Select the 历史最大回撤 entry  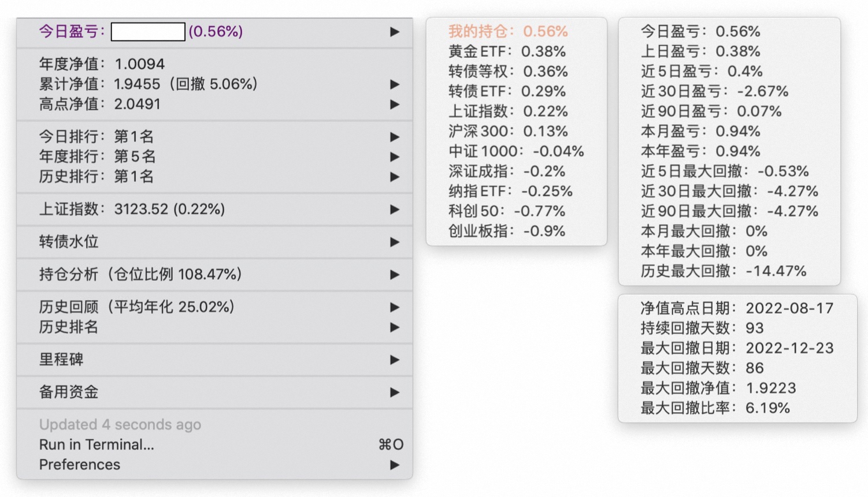point(723,271)
